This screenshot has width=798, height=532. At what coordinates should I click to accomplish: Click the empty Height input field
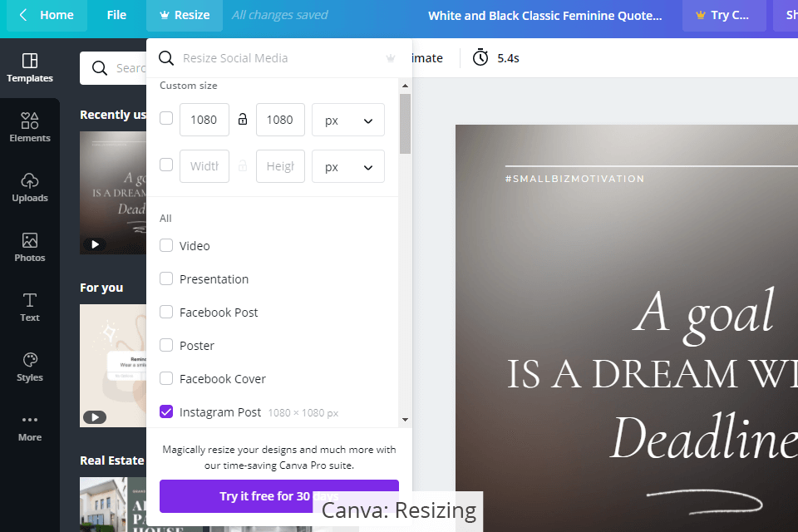280,166
